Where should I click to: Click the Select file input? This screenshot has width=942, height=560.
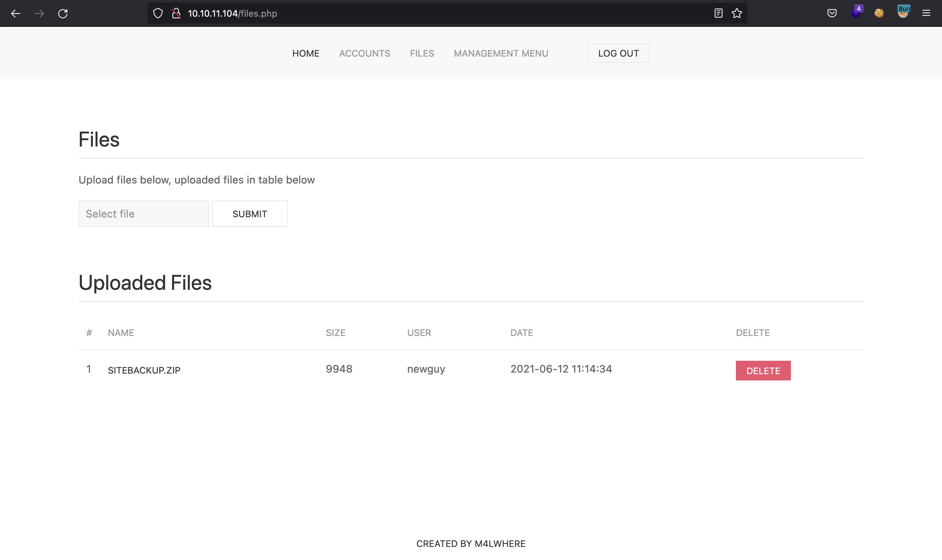[x=144, y=214]
